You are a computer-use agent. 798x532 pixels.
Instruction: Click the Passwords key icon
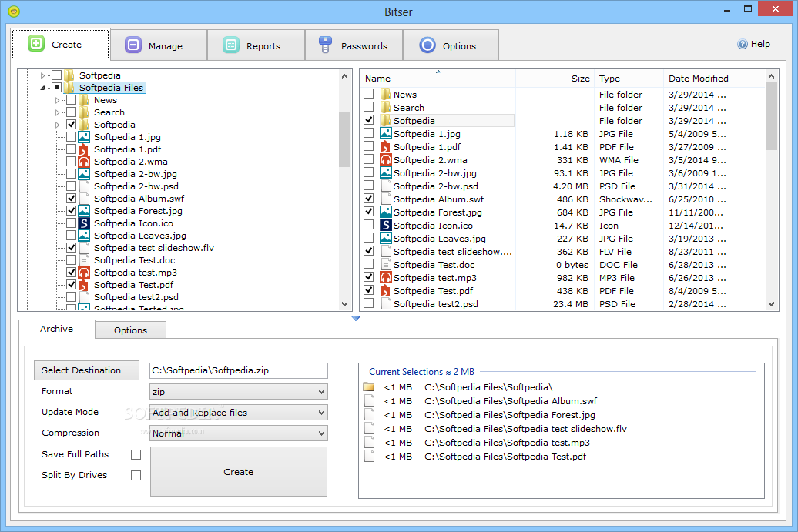click(325, 45)
